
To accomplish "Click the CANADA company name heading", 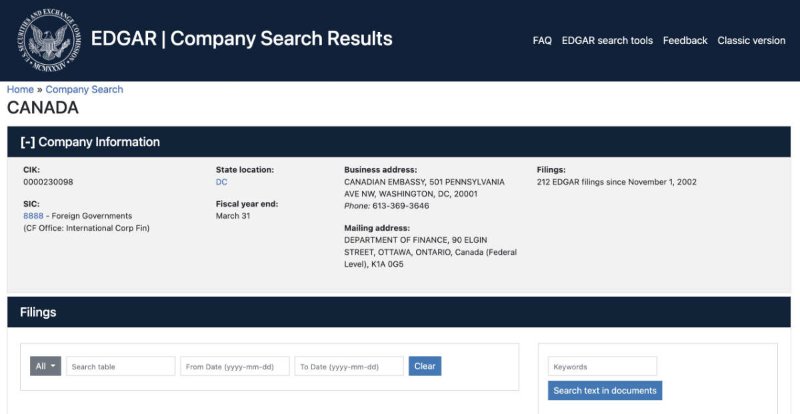I will pos(43,108).
